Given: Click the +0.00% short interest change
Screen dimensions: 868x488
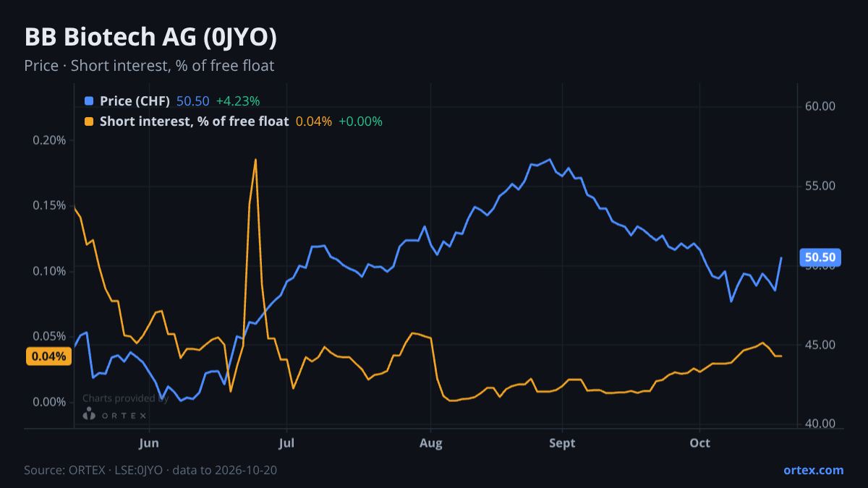Looking at the screenshot, I should (x=360, y=121).
